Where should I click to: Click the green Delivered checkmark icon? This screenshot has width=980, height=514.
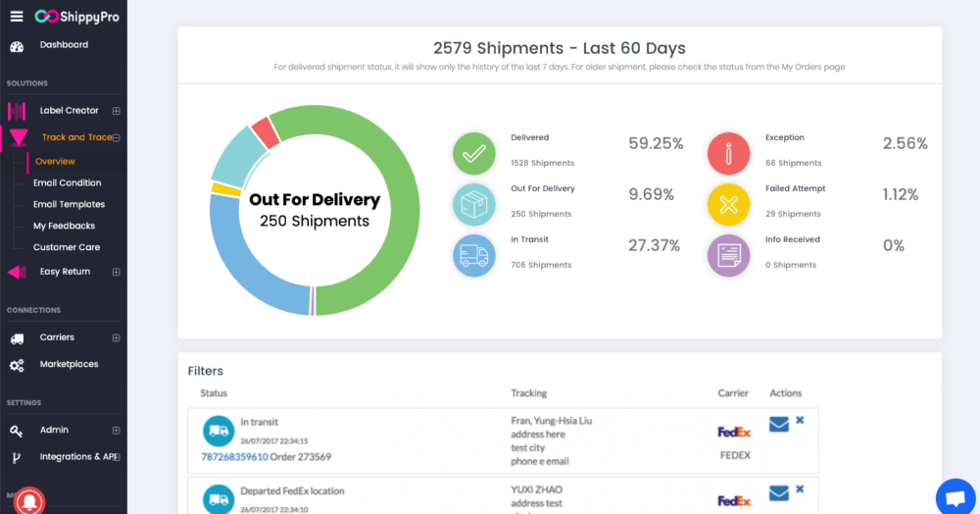(x=474, y=153)
